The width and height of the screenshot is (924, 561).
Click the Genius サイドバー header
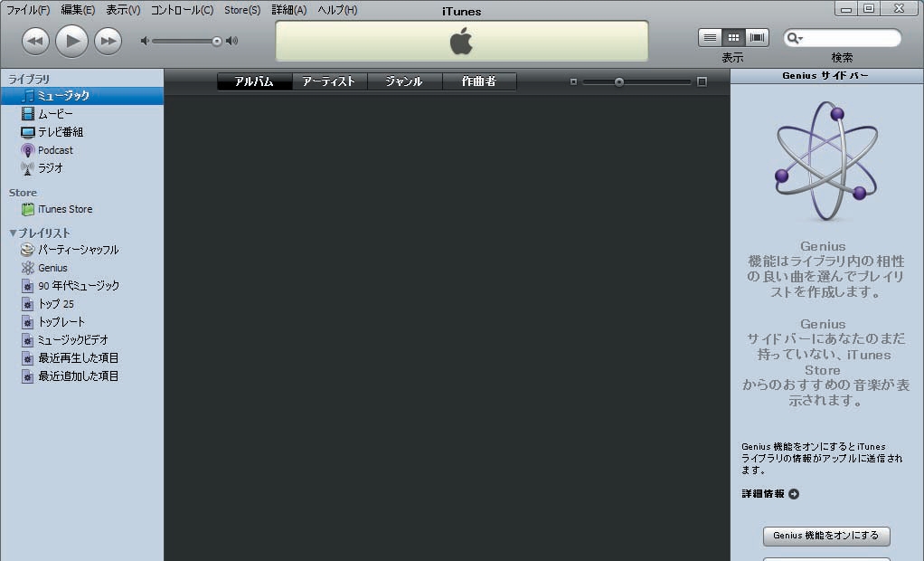pos(826,75)
